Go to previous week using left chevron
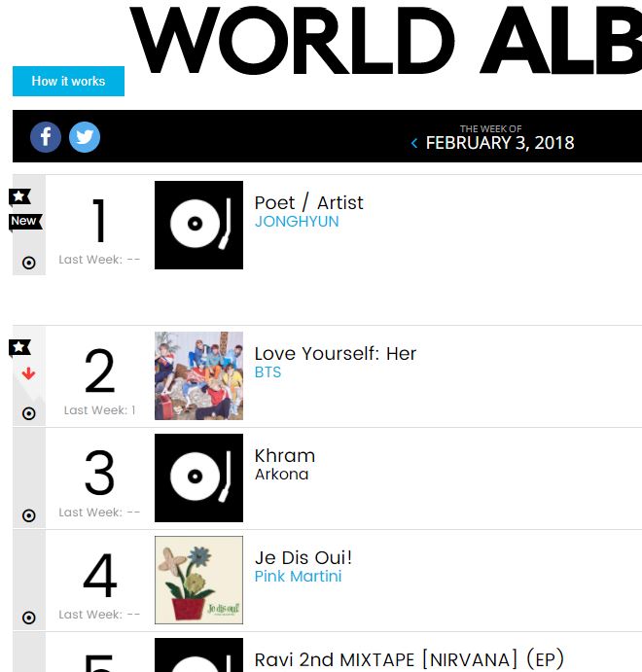Viewport: 642px width, 672px height. click(414, 143)
